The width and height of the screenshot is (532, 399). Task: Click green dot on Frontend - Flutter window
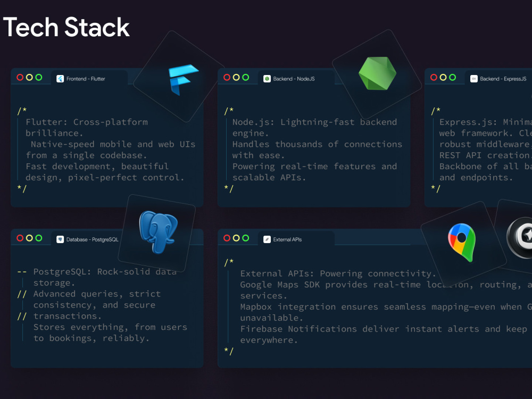pyautogui.click(x=39, y=77)
